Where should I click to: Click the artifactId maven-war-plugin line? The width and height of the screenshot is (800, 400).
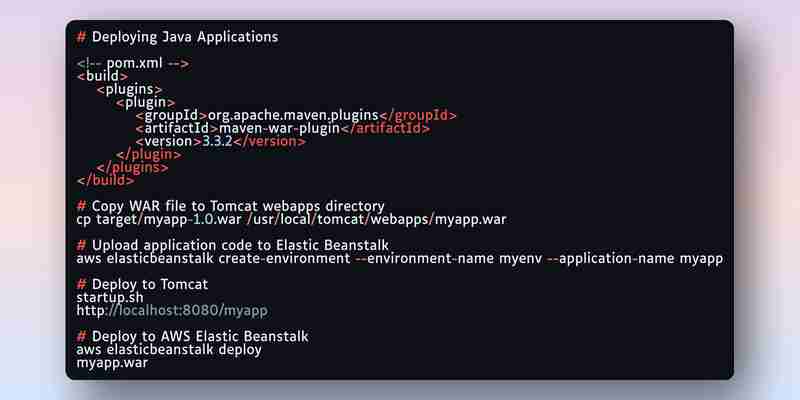[x=283, y=129]
